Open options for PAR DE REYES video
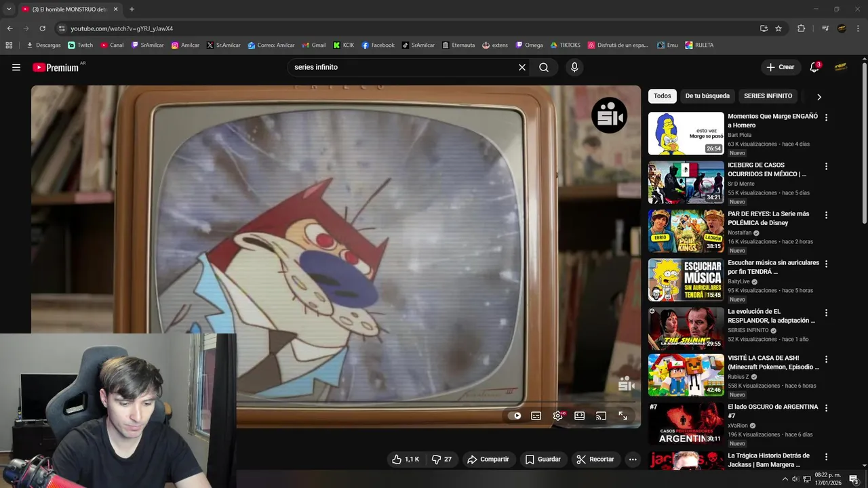The height and width of the screenshot is (488, 868). click(x=826, y=215)
